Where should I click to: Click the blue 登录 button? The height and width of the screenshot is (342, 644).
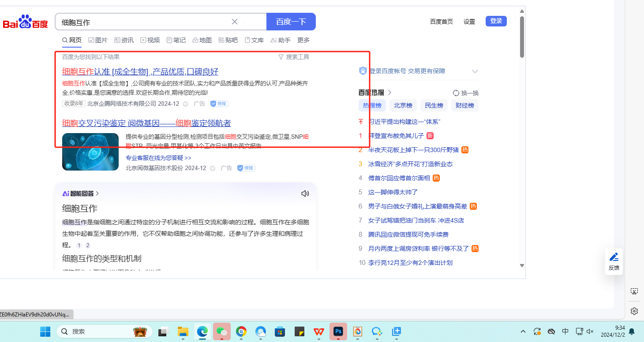pyautogui.click(x=496, y=21)
